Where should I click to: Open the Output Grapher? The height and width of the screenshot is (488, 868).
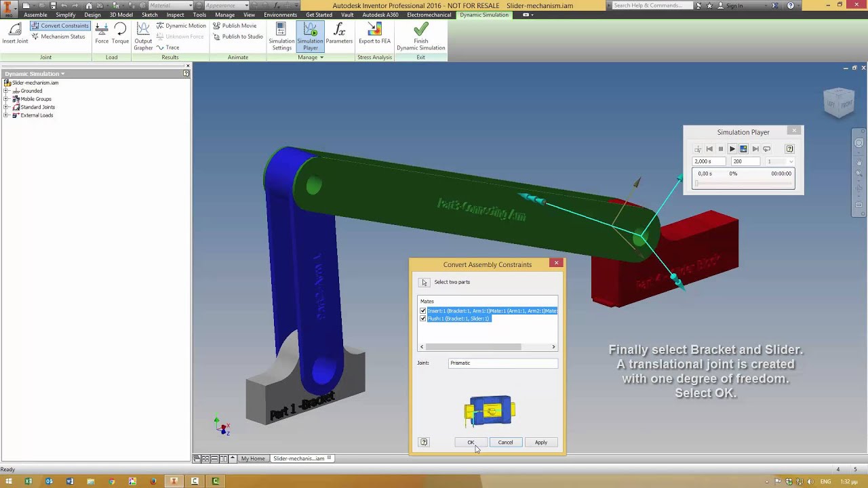143,37
